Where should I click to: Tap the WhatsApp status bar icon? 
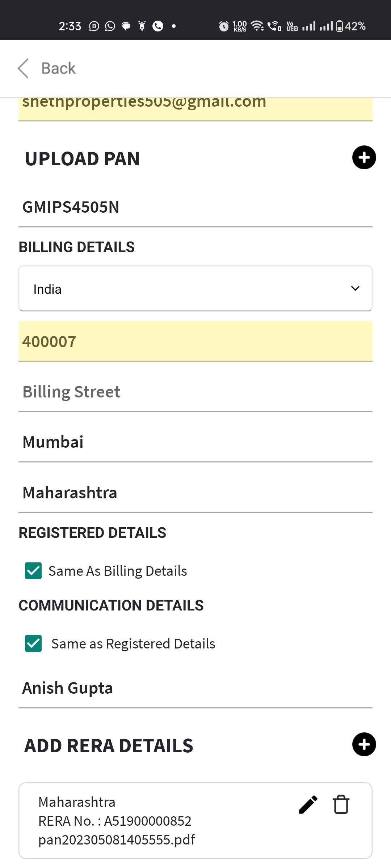(110, 26)
